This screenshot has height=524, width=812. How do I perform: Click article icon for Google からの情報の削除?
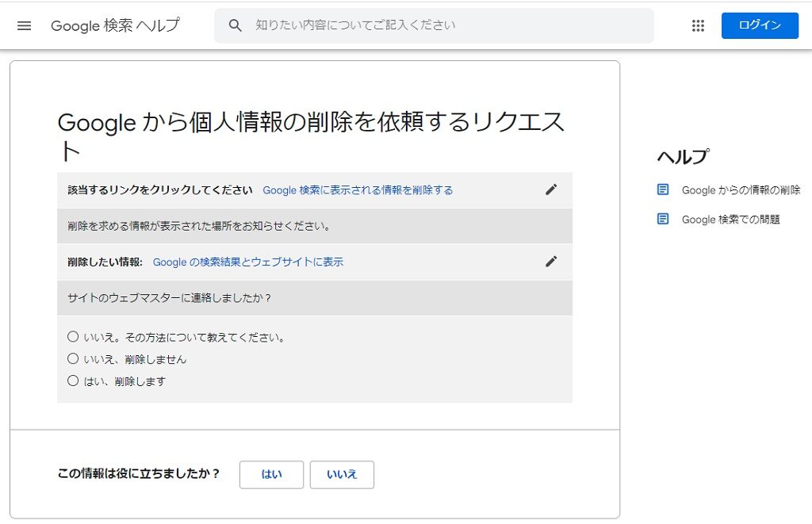pyautogui.click(x=663, y=189)
